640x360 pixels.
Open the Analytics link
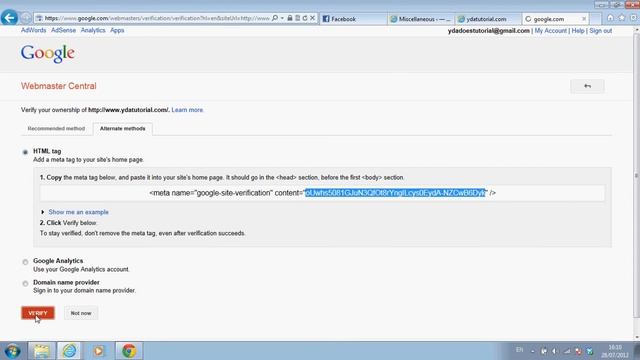(x=93, y=30)
